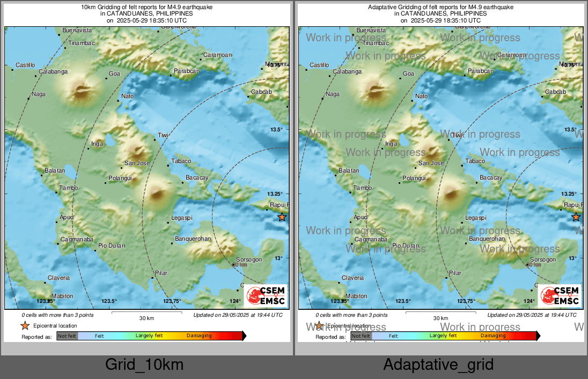
Task: Click the Tabaco label on the Grid_10km map
Action: (181, 161)
